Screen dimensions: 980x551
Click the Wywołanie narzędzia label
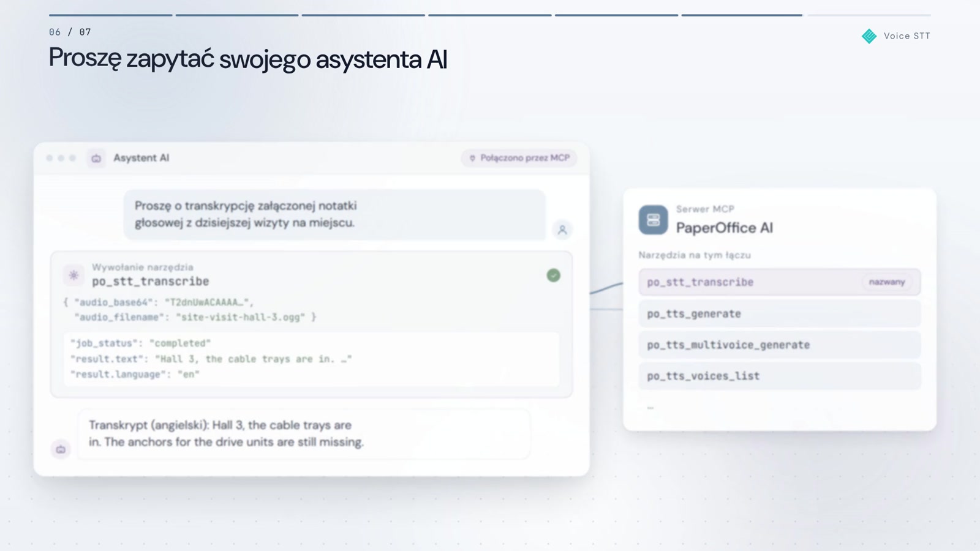click(143, 267)
